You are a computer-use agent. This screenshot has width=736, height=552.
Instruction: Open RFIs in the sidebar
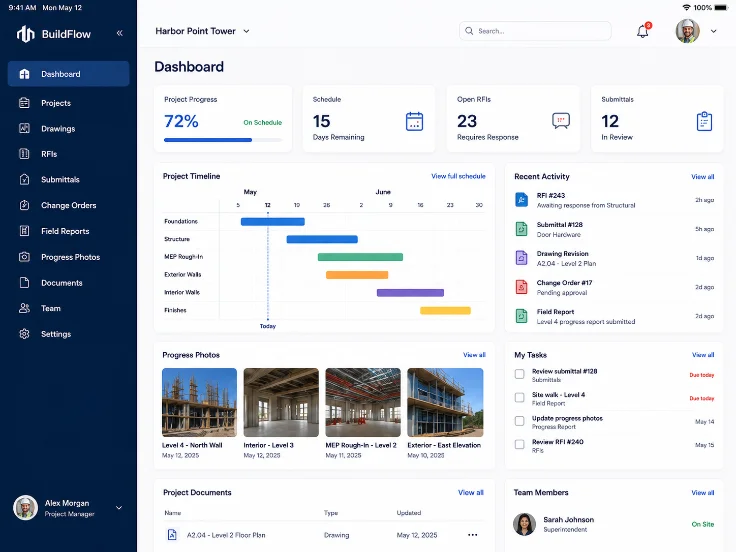[69, 153]
